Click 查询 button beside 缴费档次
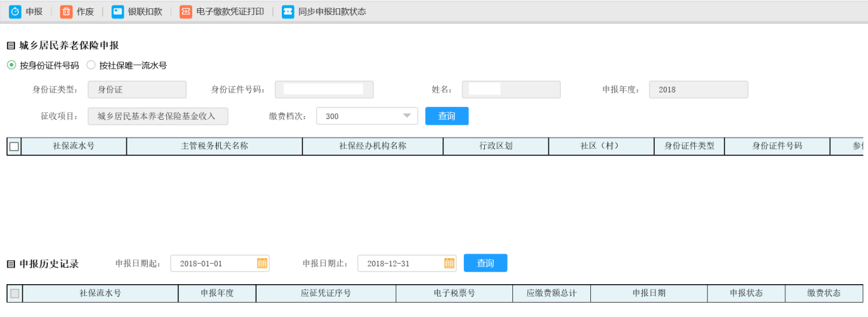Screen dimensions: 868x317 tap(447, 116)
